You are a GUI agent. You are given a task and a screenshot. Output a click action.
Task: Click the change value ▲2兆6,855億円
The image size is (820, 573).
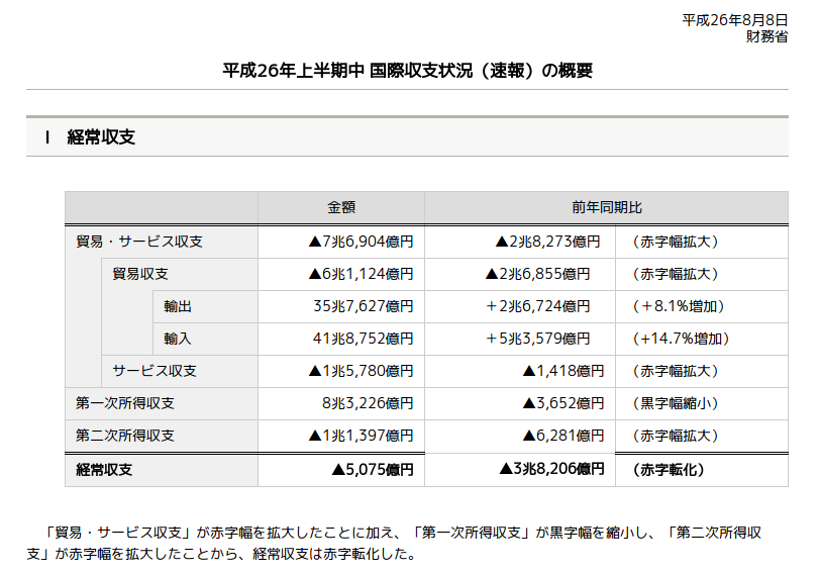click(x=538, y=274)
